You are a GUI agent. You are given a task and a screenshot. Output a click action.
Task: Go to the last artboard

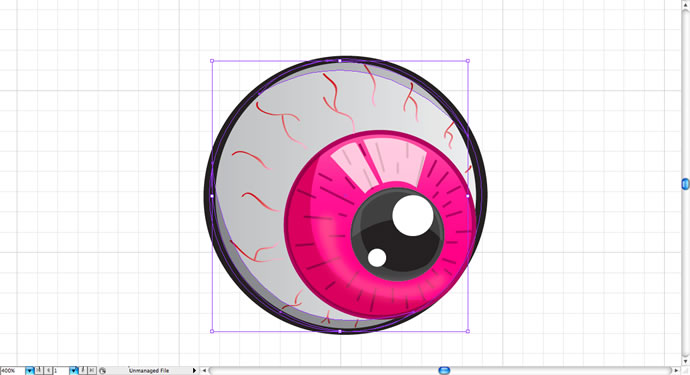click(92, 371)
